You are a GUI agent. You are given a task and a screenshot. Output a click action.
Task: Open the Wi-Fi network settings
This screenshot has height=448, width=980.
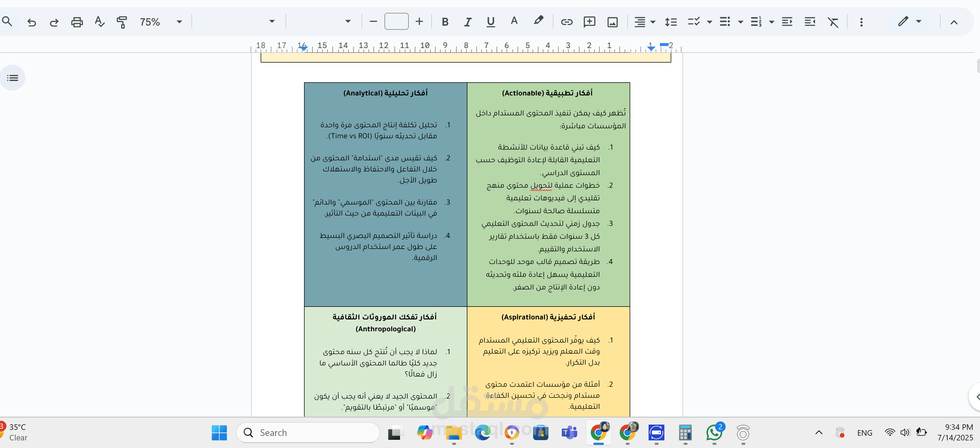(x=890, y=432)
